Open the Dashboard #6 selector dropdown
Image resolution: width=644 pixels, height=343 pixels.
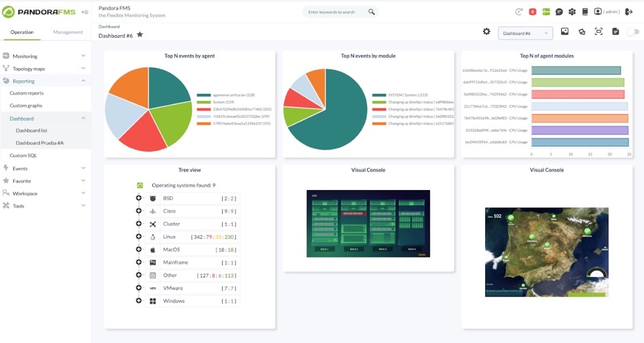pyautogui.click(x=525, y=34)
